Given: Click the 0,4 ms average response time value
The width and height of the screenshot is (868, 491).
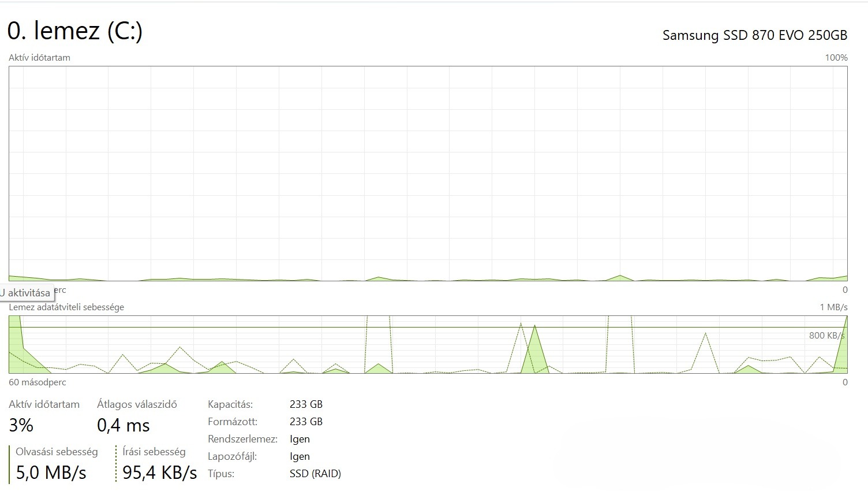Looking at the screenshot, I should [x=124, y=426].
